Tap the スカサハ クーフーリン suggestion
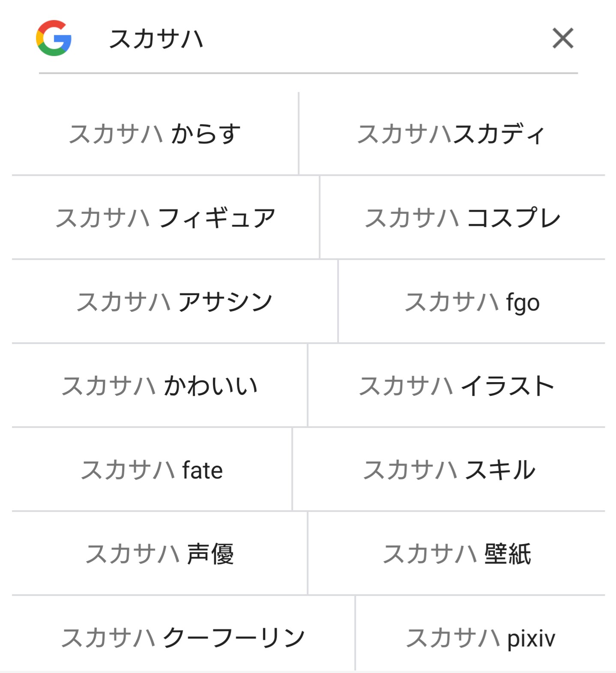The height and width of the screenshot is (673, 616). click(183, 637)
